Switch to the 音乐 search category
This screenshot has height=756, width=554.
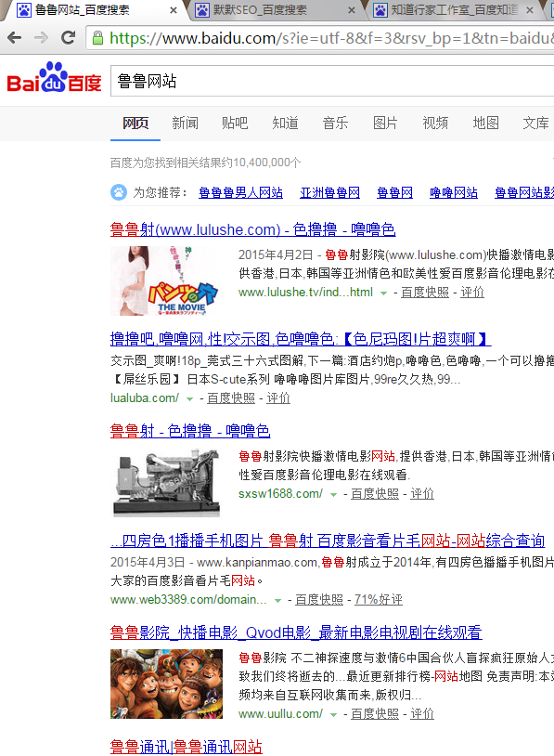[335, 123]
